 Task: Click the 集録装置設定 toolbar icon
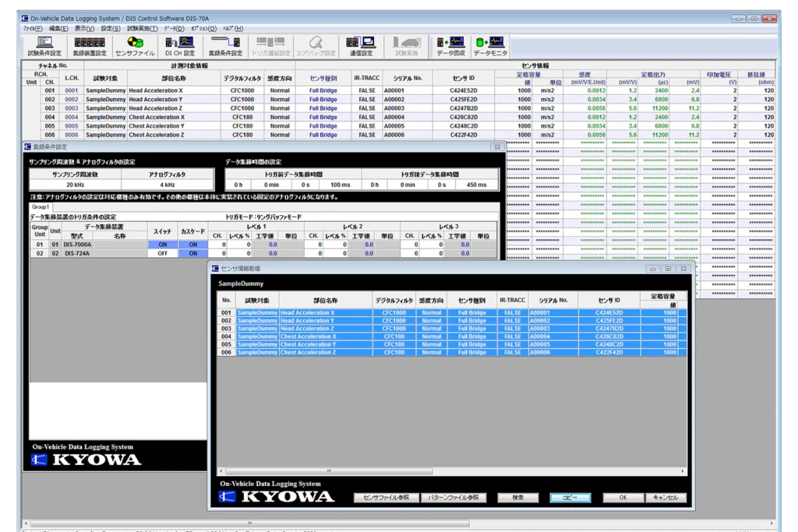point(90,46)
